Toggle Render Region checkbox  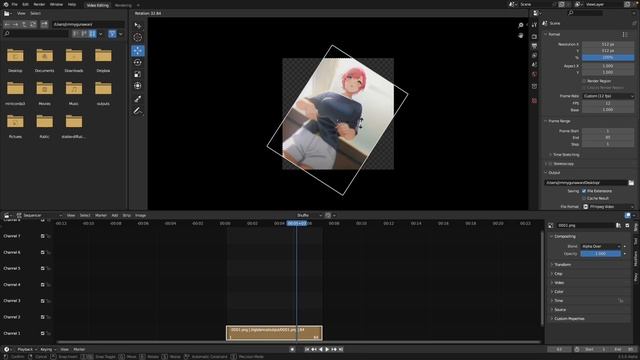[584, 81]
